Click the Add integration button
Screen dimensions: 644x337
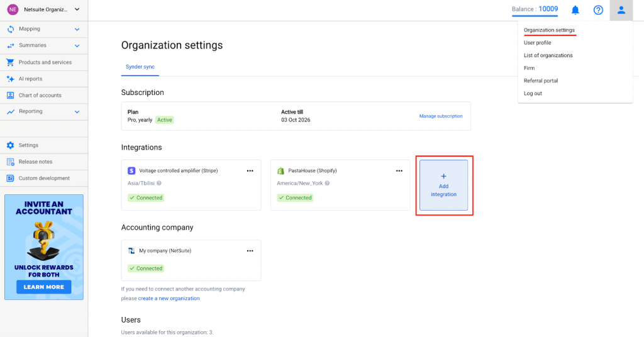(x=443, y=185)
